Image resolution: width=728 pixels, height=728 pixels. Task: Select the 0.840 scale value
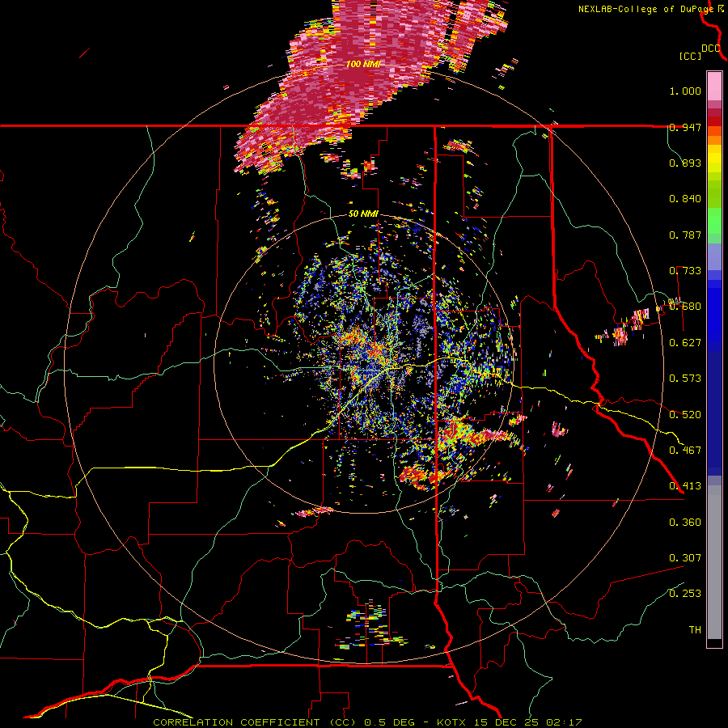[x=685, y=199]
